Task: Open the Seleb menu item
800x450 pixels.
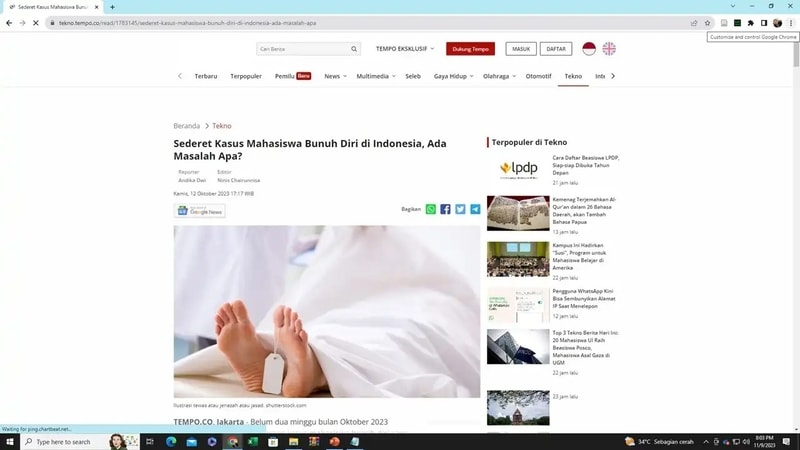Action: pyautogui.click(x=413, y=76)
